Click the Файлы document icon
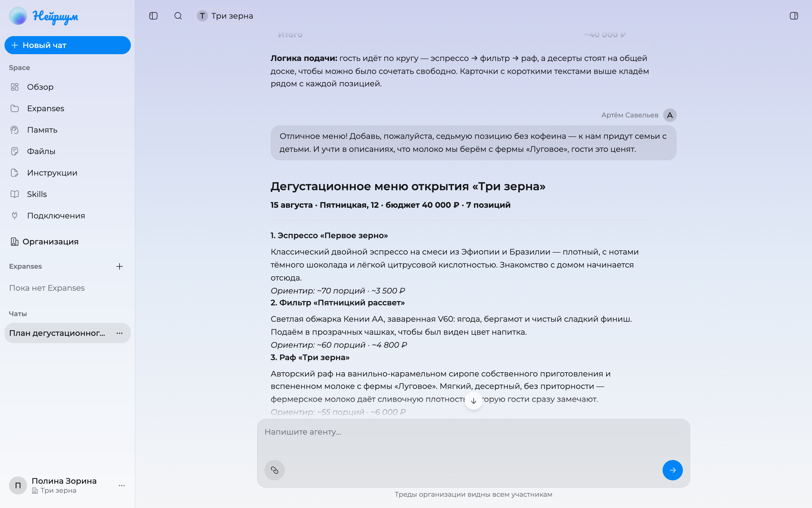 click(14, 152)
